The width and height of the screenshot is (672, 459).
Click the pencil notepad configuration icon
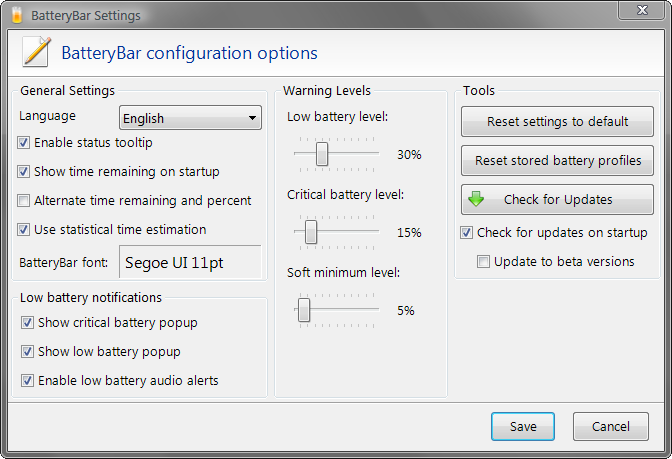click(36, 52)
